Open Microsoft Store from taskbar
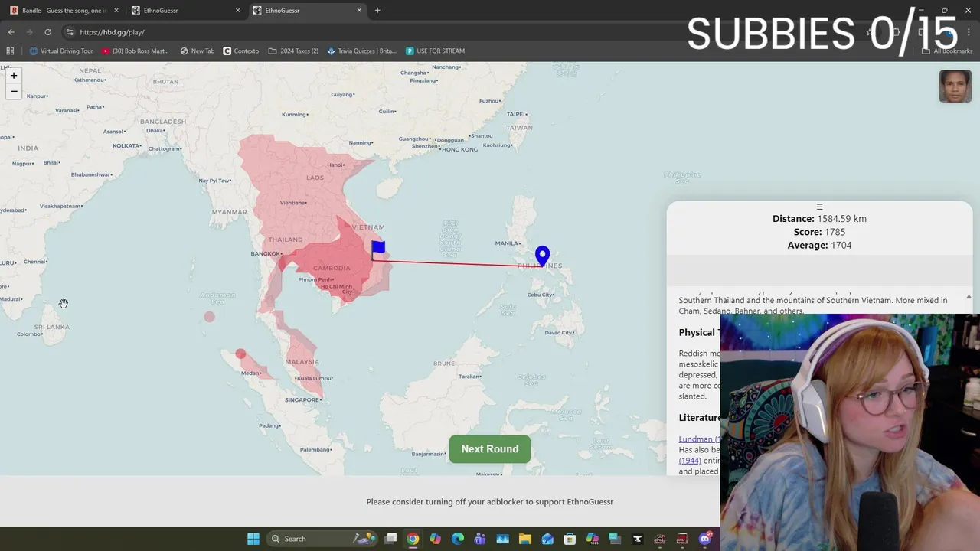The height and width of the screenshot is (551, 980). click(x=570, y=539)
